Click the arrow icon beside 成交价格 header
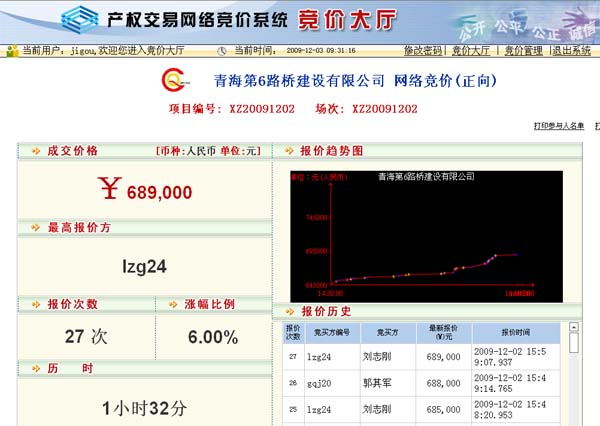Image resolution: width=600 pixels, height=426 pixels. pyautogui.click(x=36, y=151)
